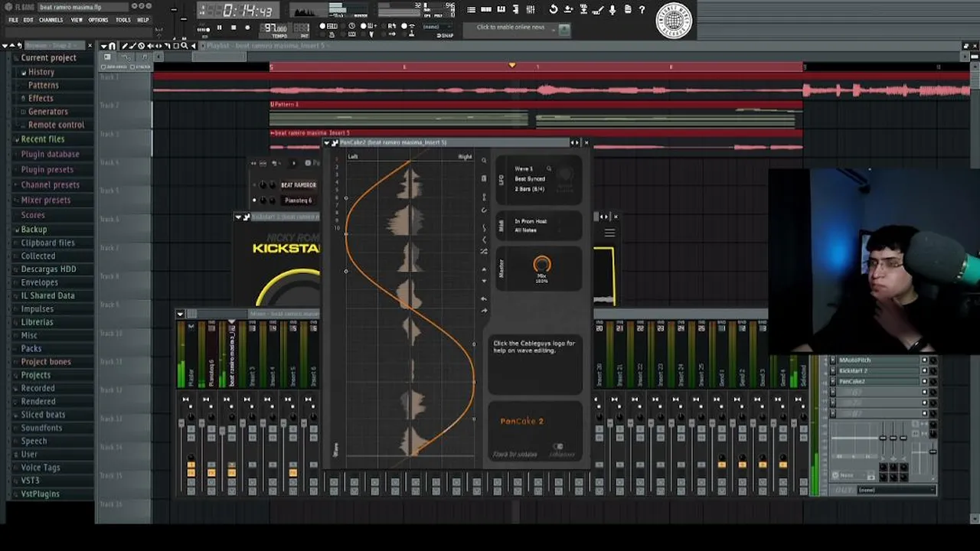Click the record button in transport
This screenshot has width=980, height=551.
tap(247, 28)
